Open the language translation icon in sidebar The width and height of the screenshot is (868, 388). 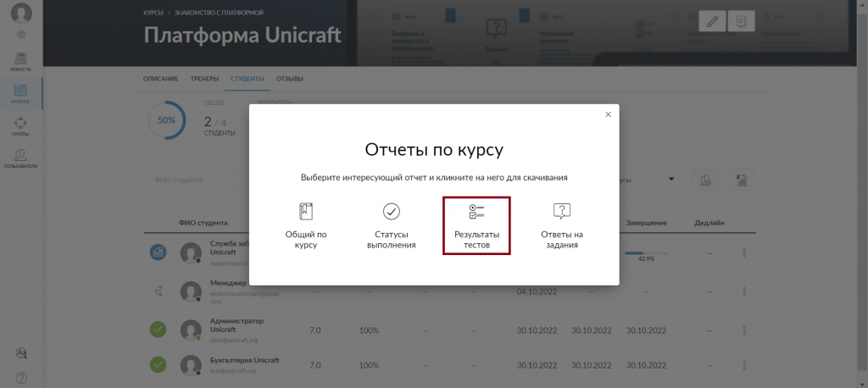tap(21, 353)
